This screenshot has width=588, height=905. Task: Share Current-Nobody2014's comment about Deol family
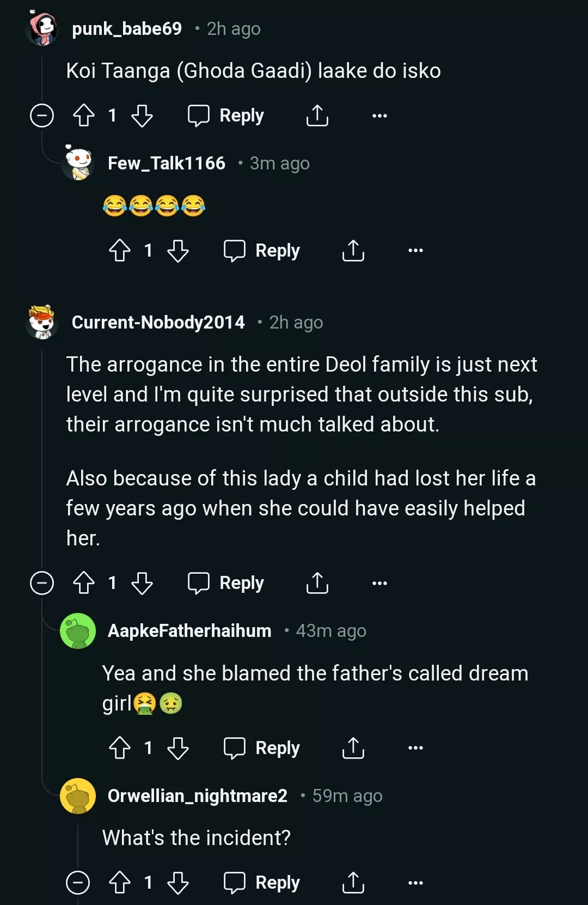pyautogui.click(x=317, y=583)
